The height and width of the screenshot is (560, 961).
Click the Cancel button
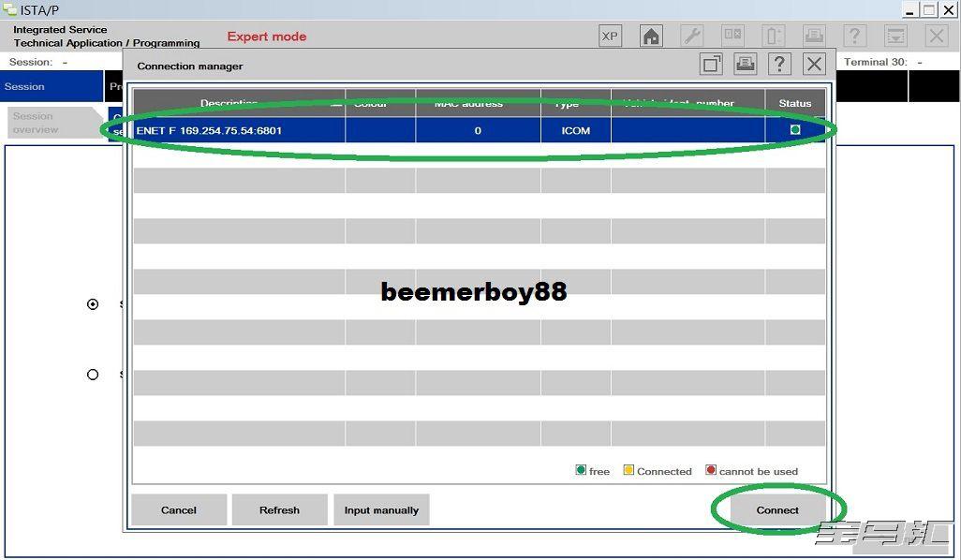tap(179, 509)
